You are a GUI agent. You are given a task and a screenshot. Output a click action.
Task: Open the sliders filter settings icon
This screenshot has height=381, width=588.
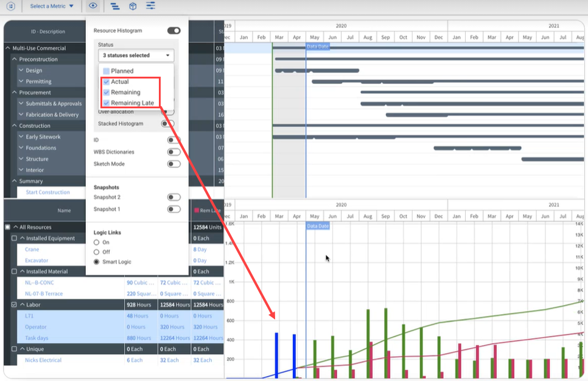[150, 6]
